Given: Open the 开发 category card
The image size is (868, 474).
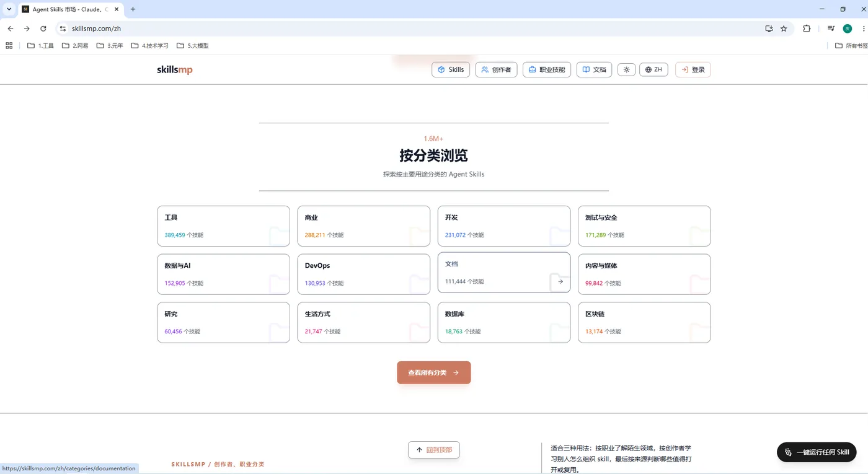Looking at the screenshot, I should coord(504,226).
